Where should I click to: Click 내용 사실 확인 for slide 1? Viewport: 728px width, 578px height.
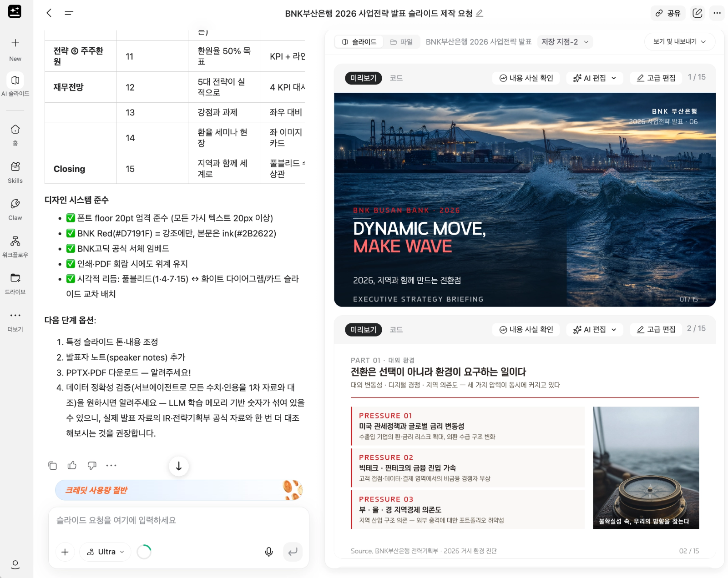pos(526,78)
